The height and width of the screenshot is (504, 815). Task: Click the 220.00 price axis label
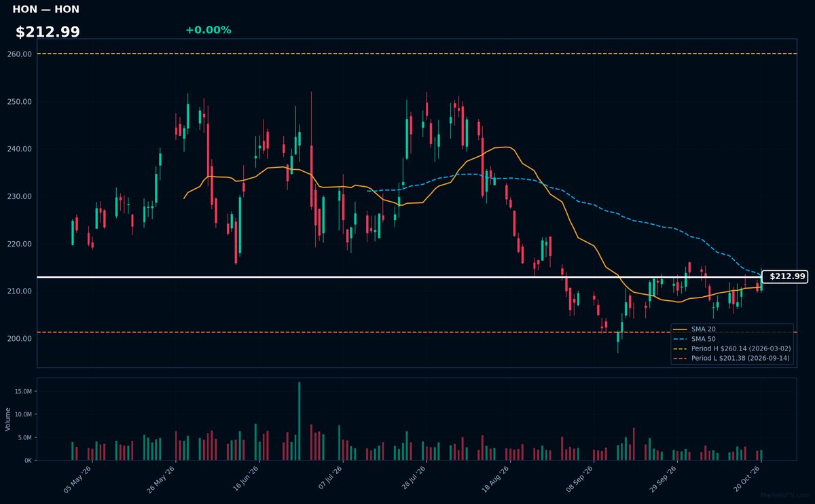coord(20,244)
